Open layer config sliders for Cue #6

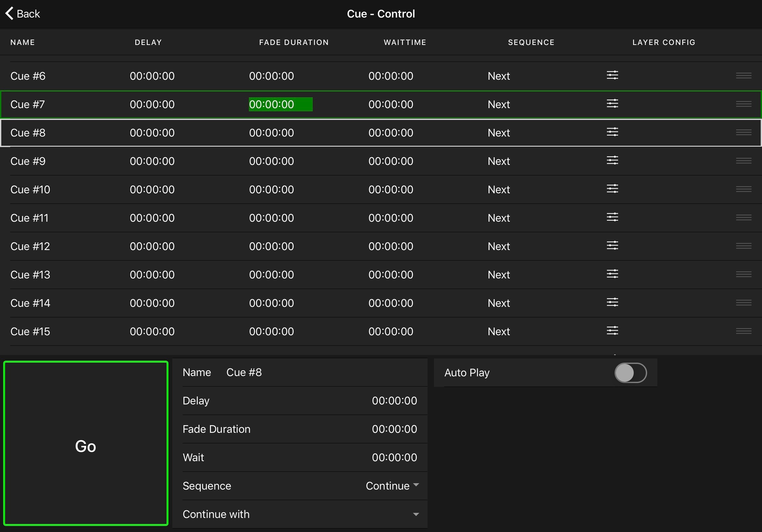click(612, 75)
